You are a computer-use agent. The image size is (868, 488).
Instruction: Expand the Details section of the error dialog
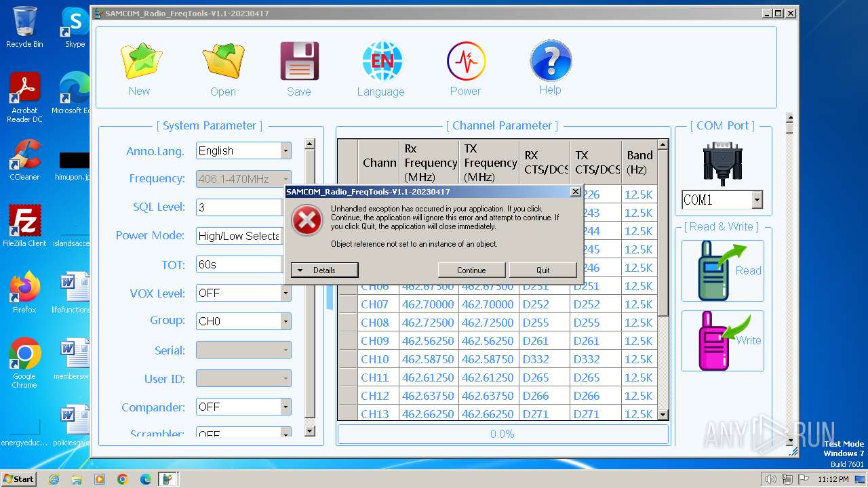coord(324,270)
